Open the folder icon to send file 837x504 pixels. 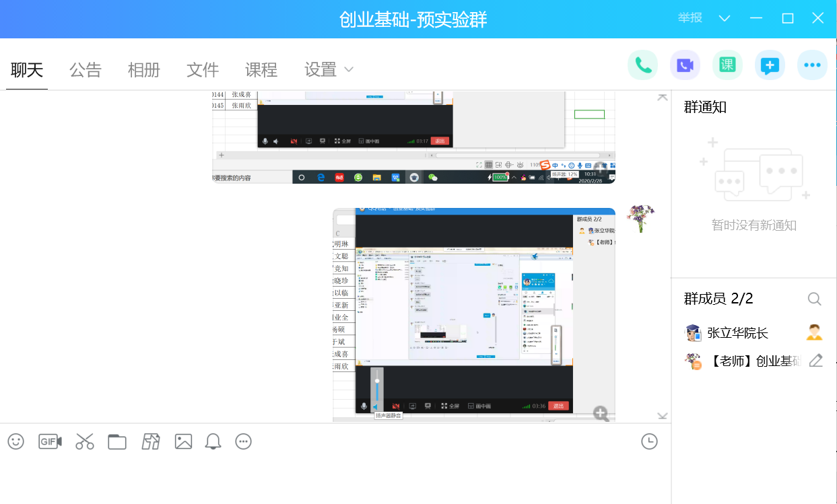click(x=117, y=441)
